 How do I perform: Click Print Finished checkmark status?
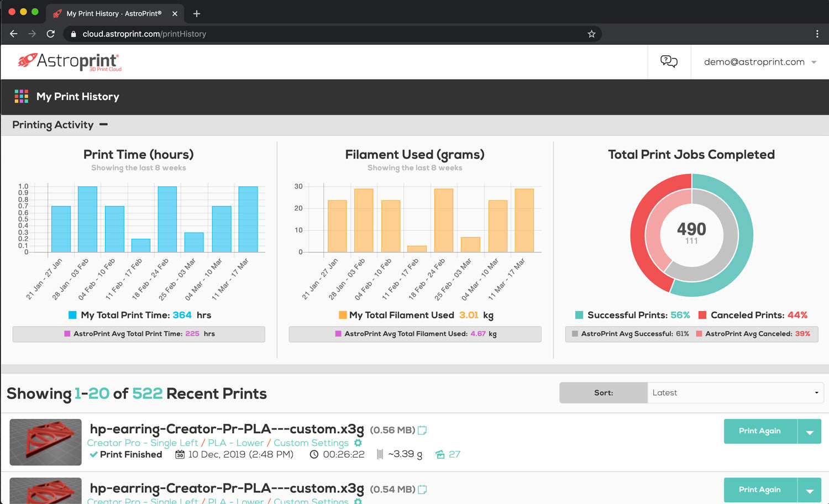click(126, 454)
